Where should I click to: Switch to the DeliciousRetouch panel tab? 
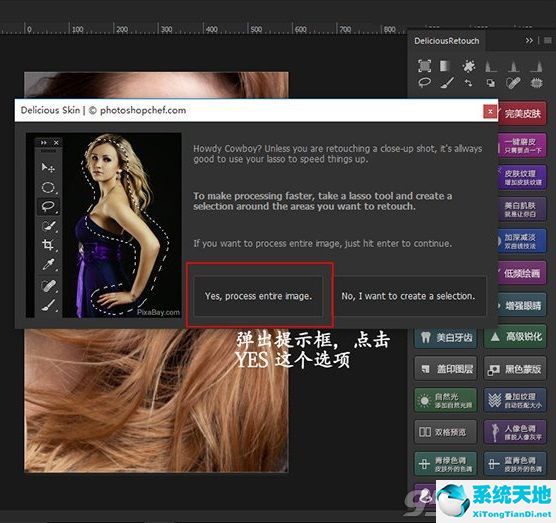(x=447, y=41)
